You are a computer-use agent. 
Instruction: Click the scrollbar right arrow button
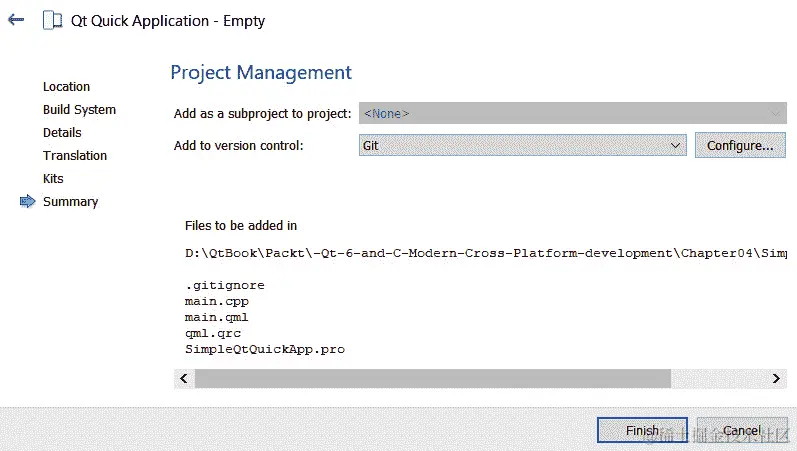[776, 378]
